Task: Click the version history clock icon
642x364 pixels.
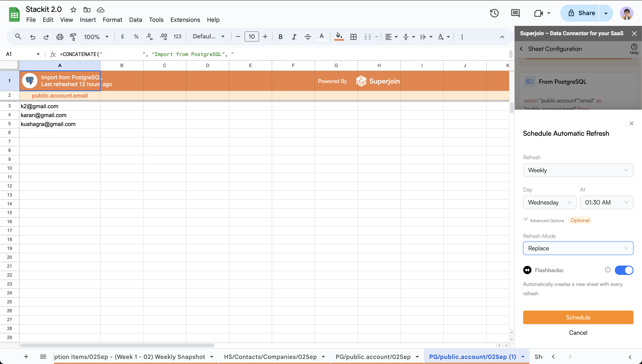Action: pos(494,13)
